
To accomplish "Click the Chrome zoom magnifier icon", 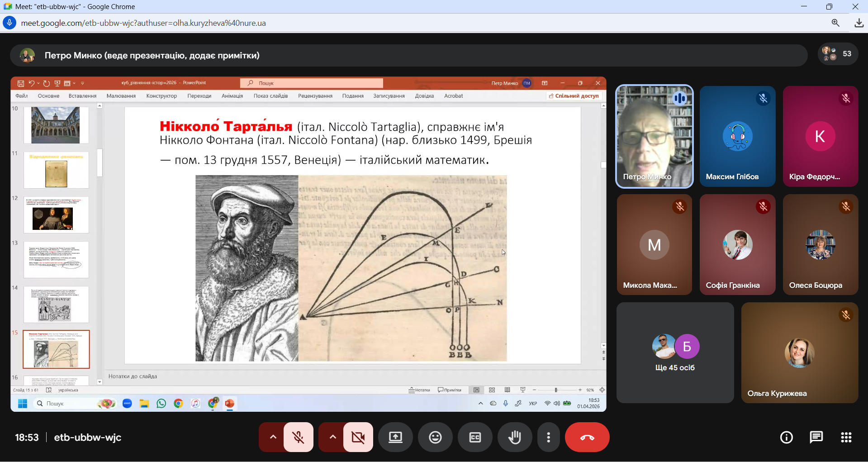I will coord(835,23).
